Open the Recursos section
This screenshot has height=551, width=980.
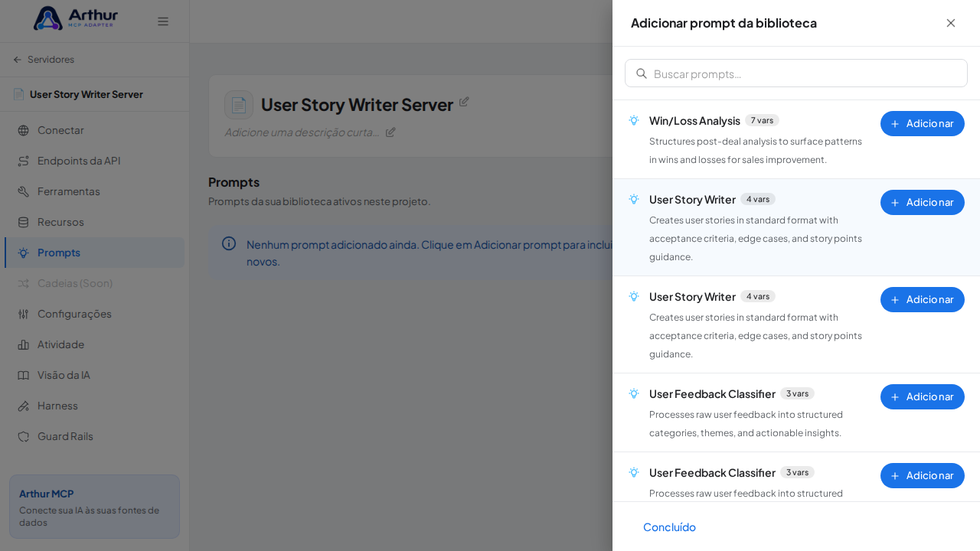click(x=94, y=222)
